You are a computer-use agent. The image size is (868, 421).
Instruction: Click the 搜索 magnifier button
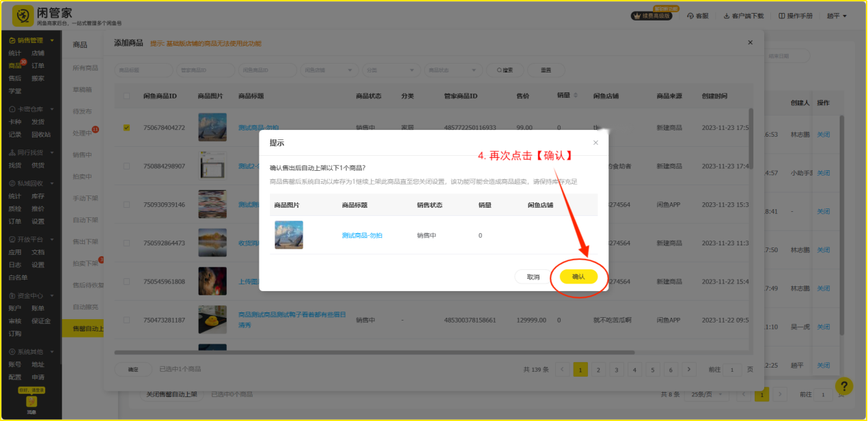point(505,70)
